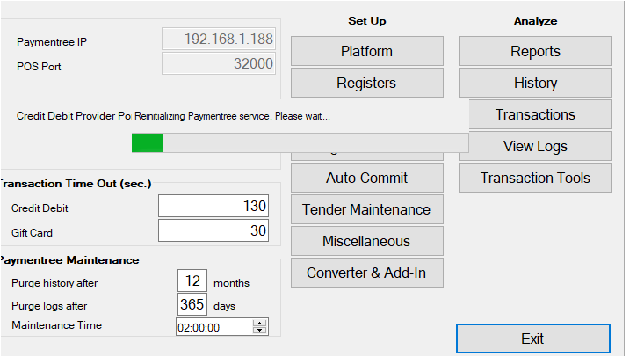
Task: Click the Credit Debit timeout field
Action: coord(213,206)
